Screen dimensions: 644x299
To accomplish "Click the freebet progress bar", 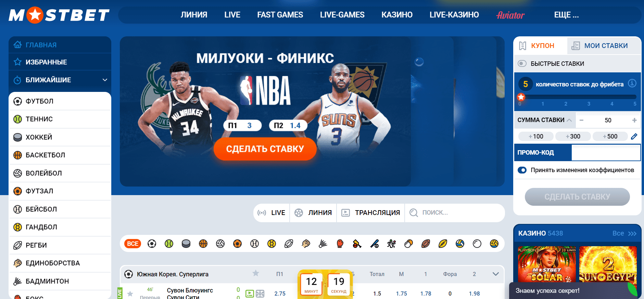I will click(577, 97).
